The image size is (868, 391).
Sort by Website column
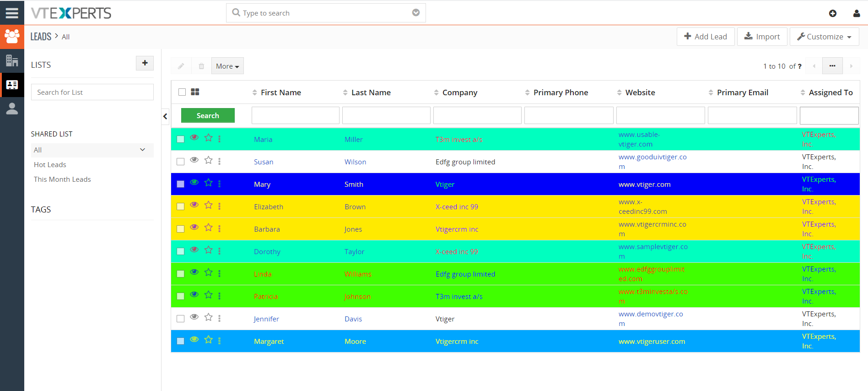[640, 92]
